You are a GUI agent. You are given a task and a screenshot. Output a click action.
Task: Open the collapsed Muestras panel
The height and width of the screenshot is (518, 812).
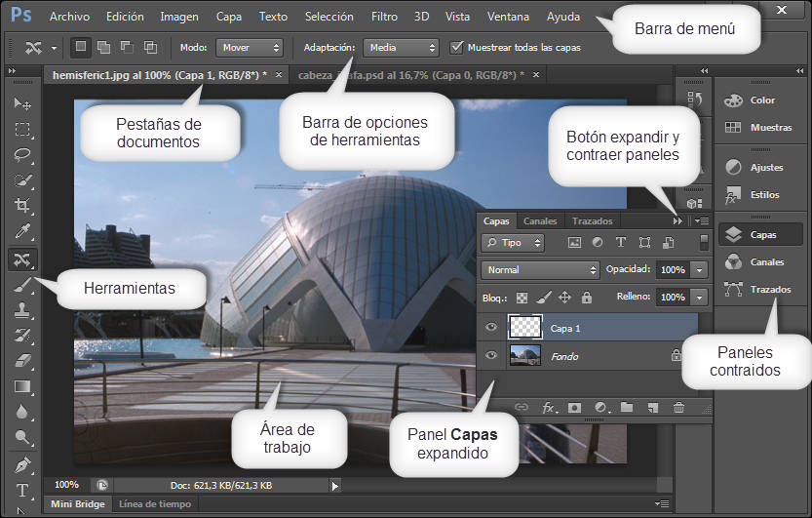758,127
